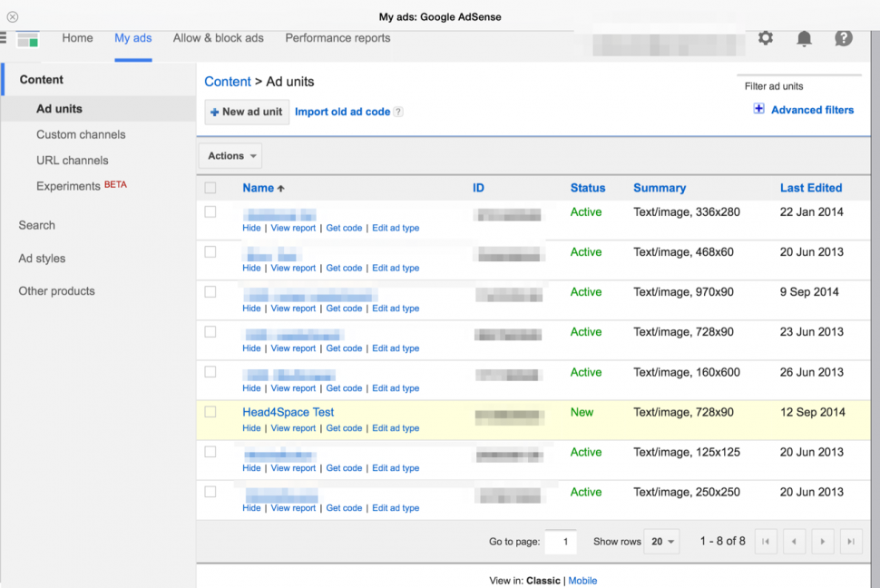Viewport: 880px width, 588px height.
Task: Select Ad units in the sidebar
Action: (x=98, y=109)
